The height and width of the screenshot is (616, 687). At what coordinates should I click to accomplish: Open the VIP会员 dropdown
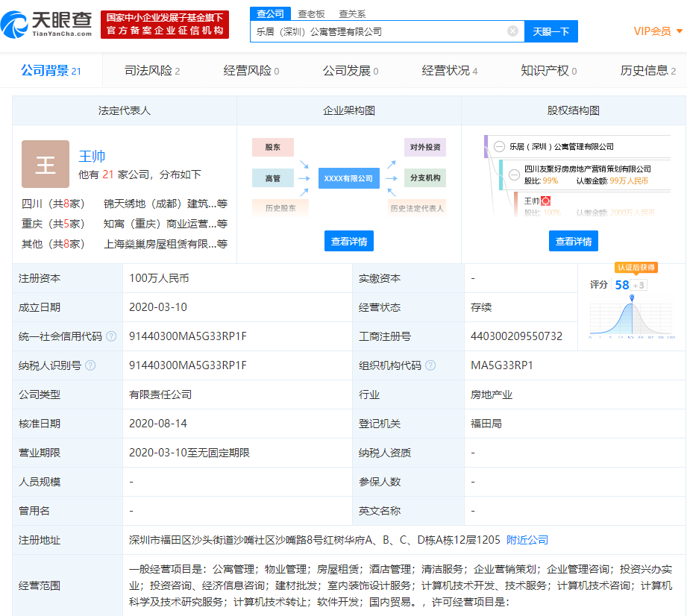pos(658,31)
